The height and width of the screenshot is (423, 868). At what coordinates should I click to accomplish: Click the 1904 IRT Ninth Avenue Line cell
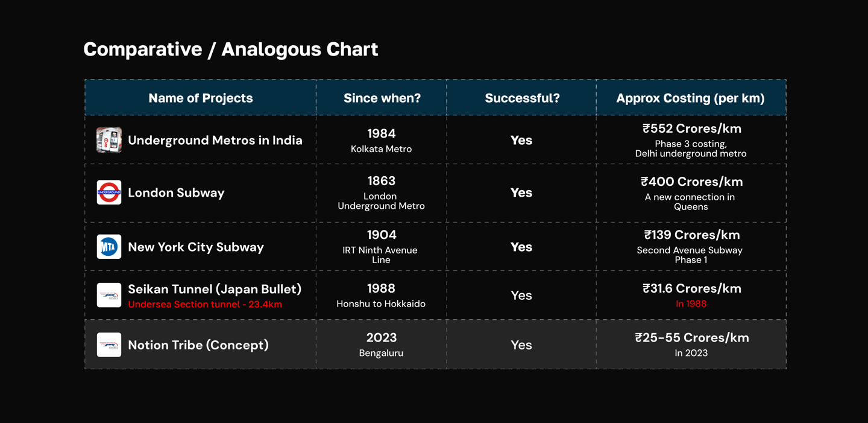(382, 246)
